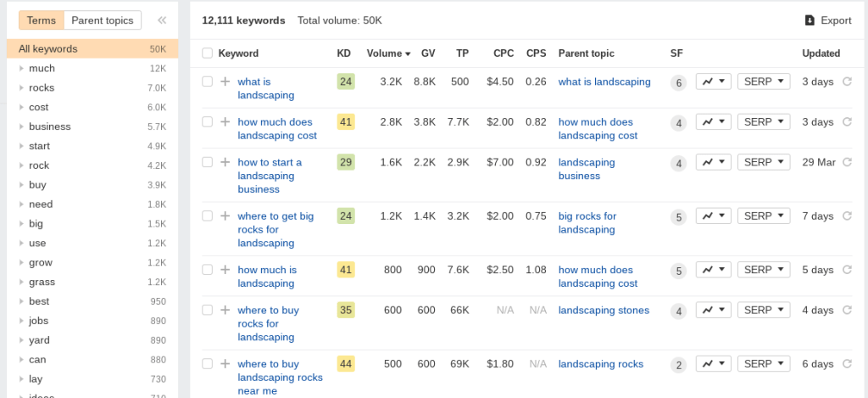Open SERP dropdown for 'what is landscaping'
The image size is (868, 398).
pyautogui.click(x=764, y=81)
